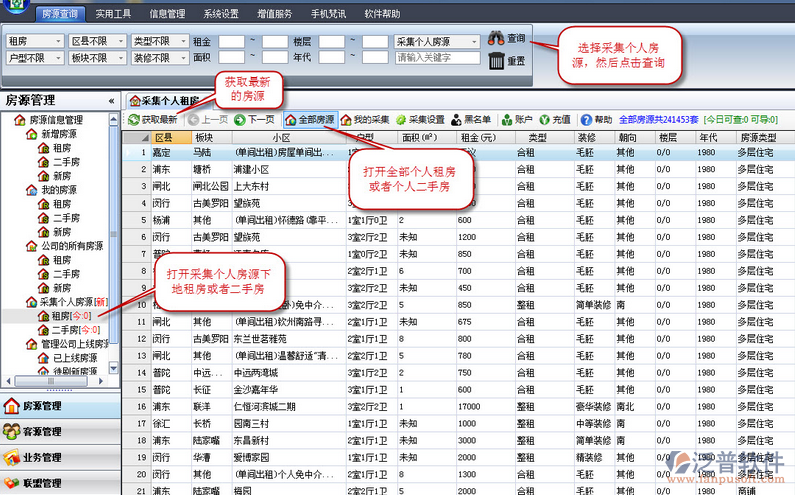Open 全部房源 in the toolbar
795x495 pixels.
[x=310, y=120]
